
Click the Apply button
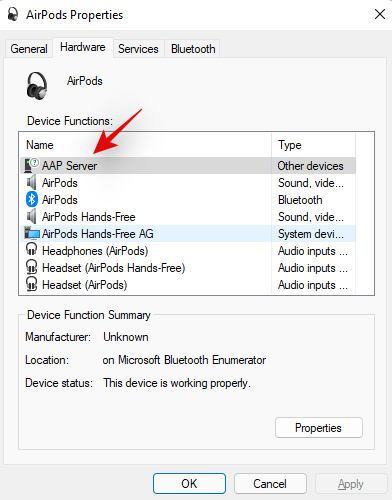[x=350, y=483]
